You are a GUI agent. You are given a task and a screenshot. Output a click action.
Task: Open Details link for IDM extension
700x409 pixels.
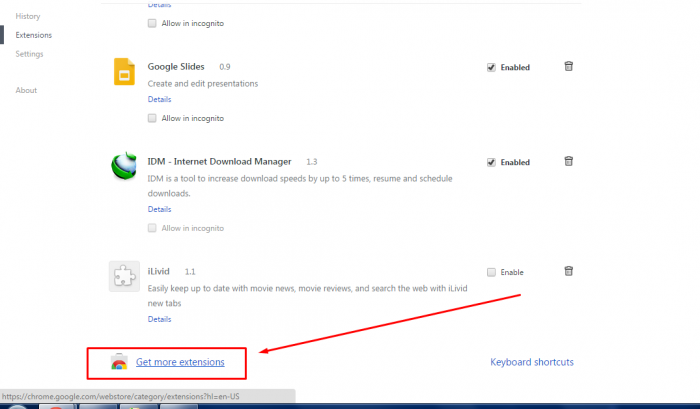click(159, 209)
